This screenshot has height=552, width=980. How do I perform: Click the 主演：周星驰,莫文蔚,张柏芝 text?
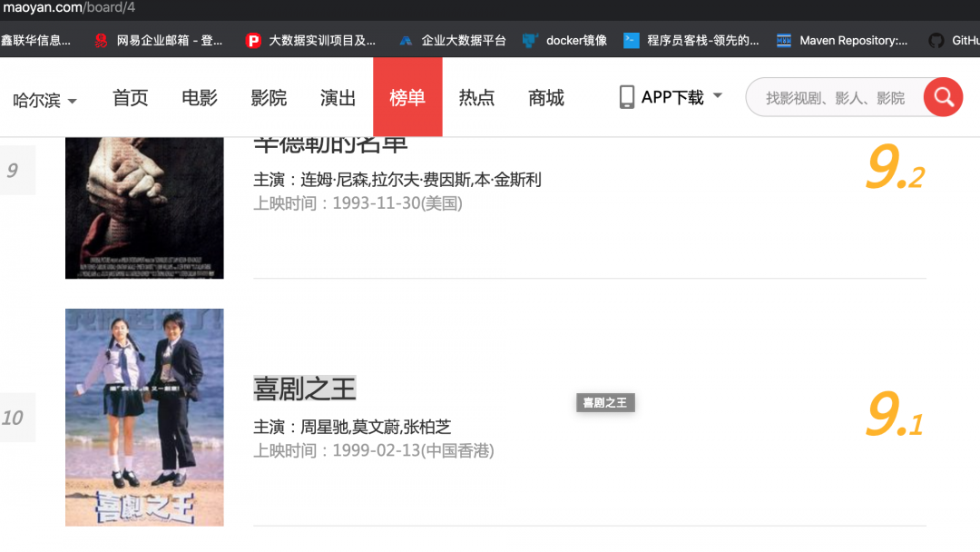pos(352,427)
